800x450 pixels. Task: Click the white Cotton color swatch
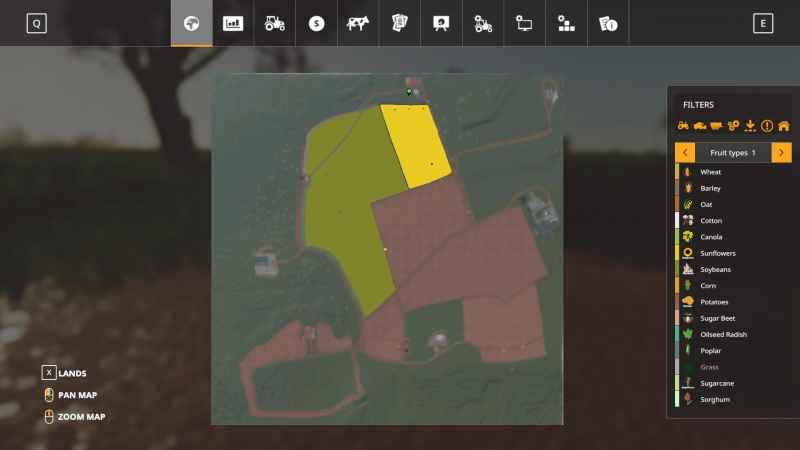pos(677,221)
